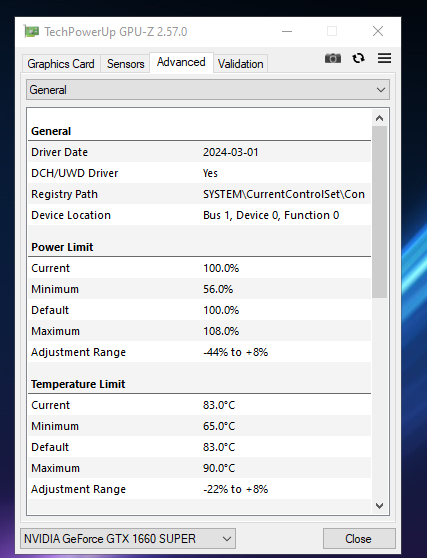Click the scrollbar down arrow

[380, 506]
